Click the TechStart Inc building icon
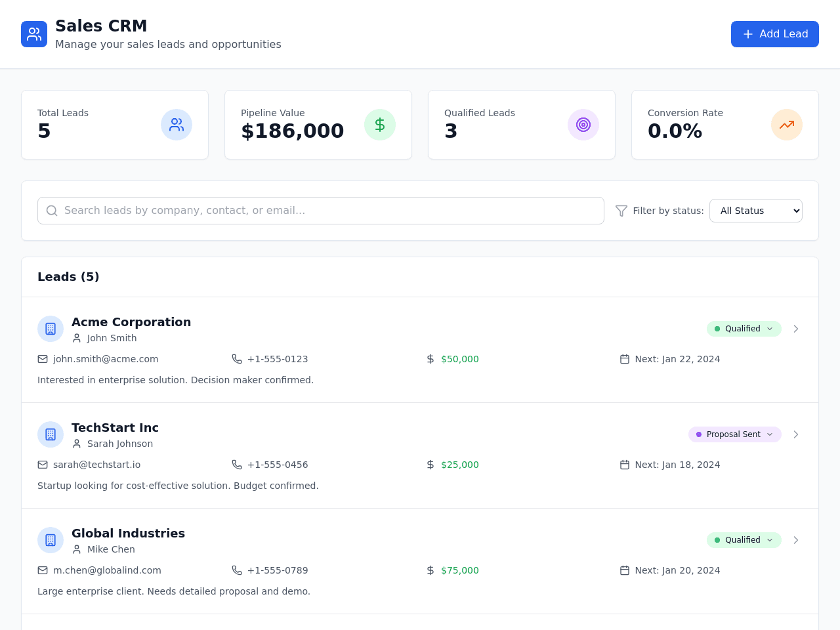The height and width of the screenshot is (630, 840). click(51, 434)
